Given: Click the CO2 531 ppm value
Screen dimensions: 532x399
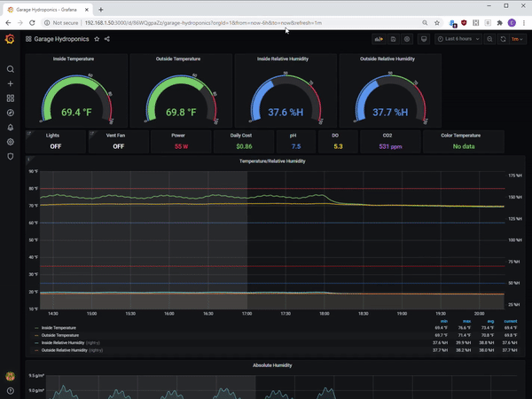Looking at the screenshot, I should [390, 146].
